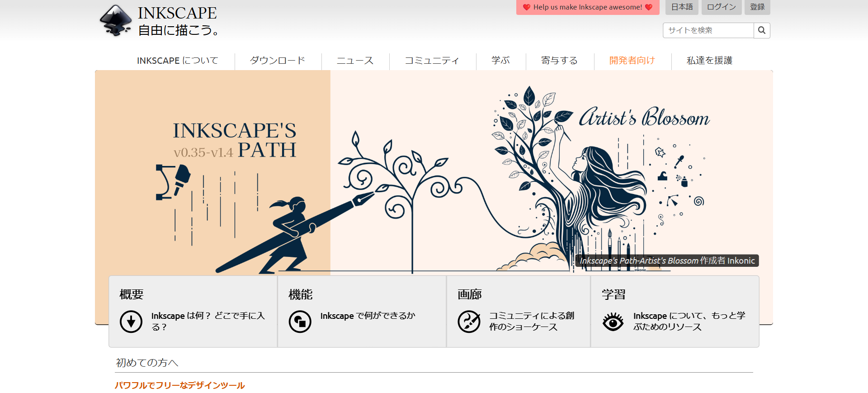Screen dimensions: 868x393
Task: Open the 画廊 heading link
Action: 470,294
